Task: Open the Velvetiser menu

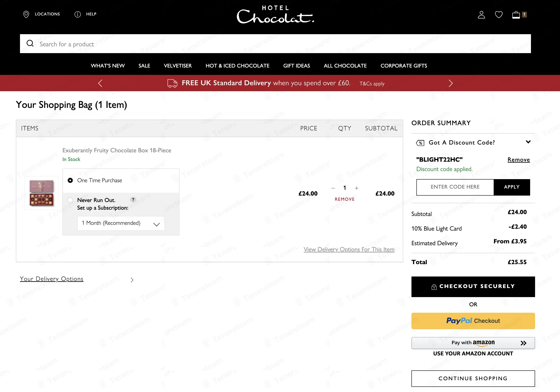Action: coord(178,66)
